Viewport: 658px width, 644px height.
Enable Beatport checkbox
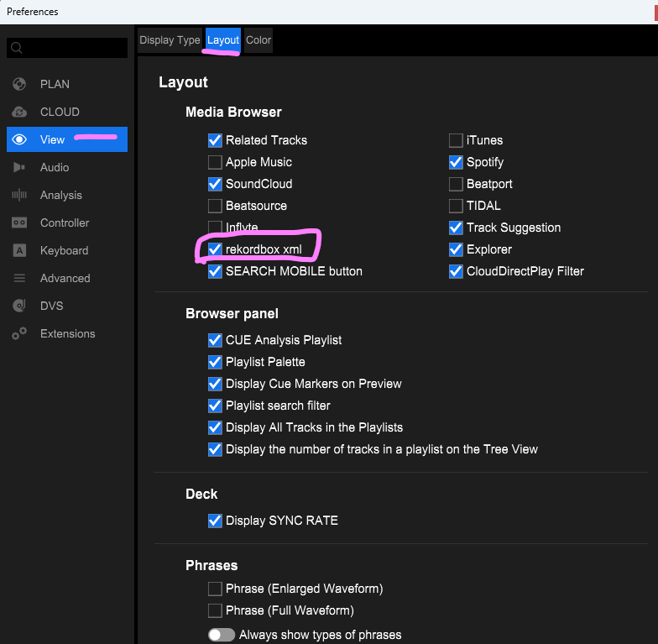click(456, 184)
